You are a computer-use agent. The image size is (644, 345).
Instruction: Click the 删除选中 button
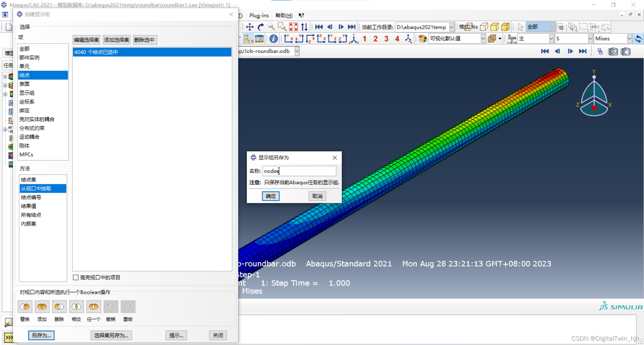tap(145, 40)
